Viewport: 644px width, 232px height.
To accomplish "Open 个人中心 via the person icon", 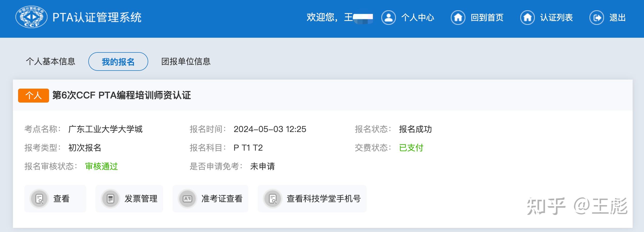I will click(388, 18).
